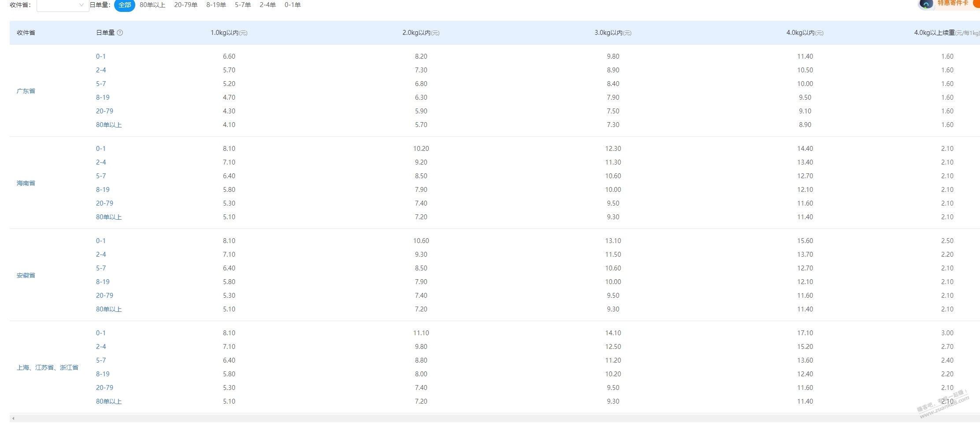Select 续重 value 3.00 in 上海 0-1 row
The width and height of the screenshot is (980, 427).
(x=947, y=333)
